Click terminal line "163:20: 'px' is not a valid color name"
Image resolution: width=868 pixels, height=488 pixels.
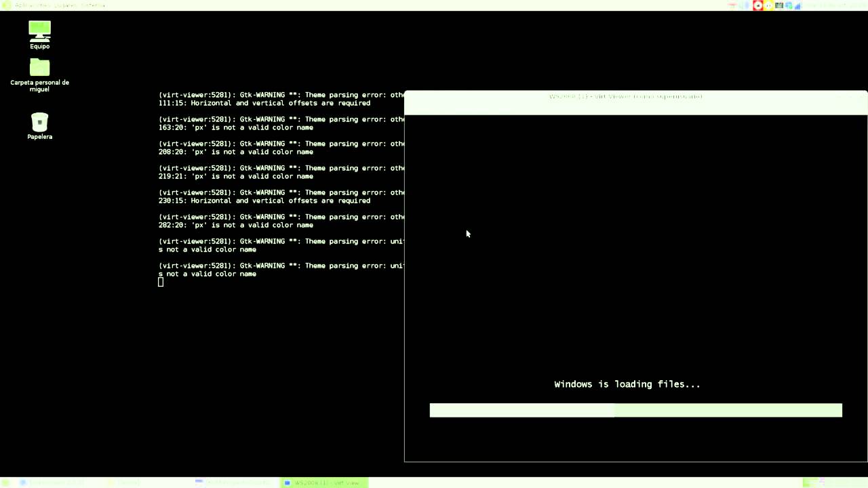click(236, 127)
